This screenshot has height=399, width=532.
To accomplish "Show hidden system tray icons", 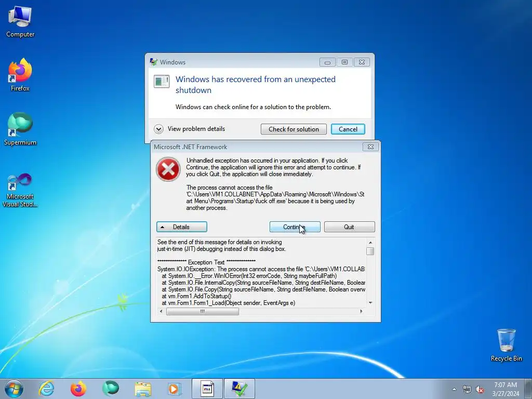I will (454, 390).
